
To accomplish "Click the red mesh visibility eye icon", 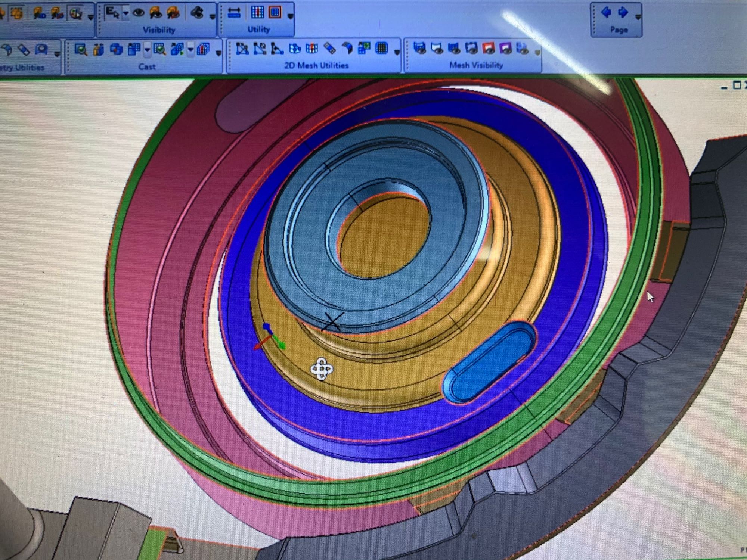I will tap(489, 49).
